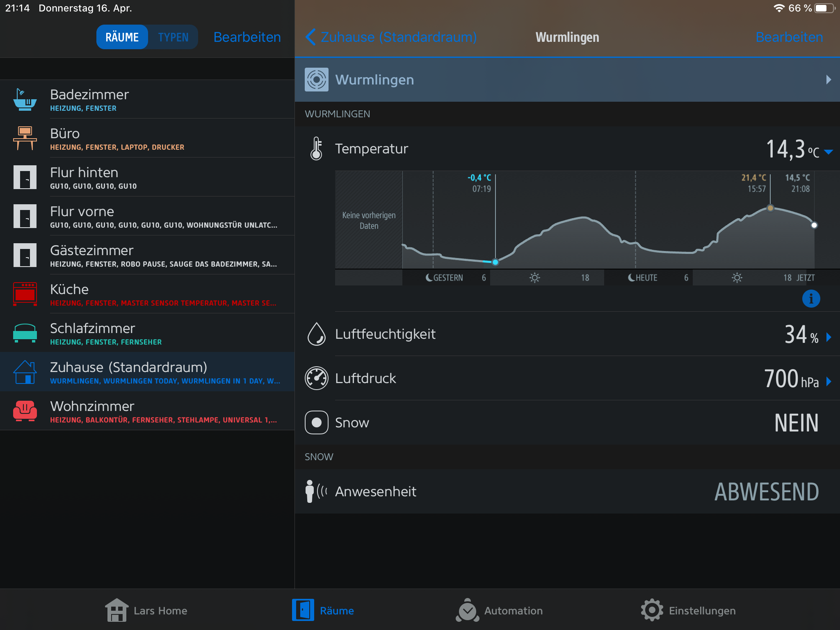Tap the Luftdruck gauge icon
The image size is (840, 630).
coord(316,378)
